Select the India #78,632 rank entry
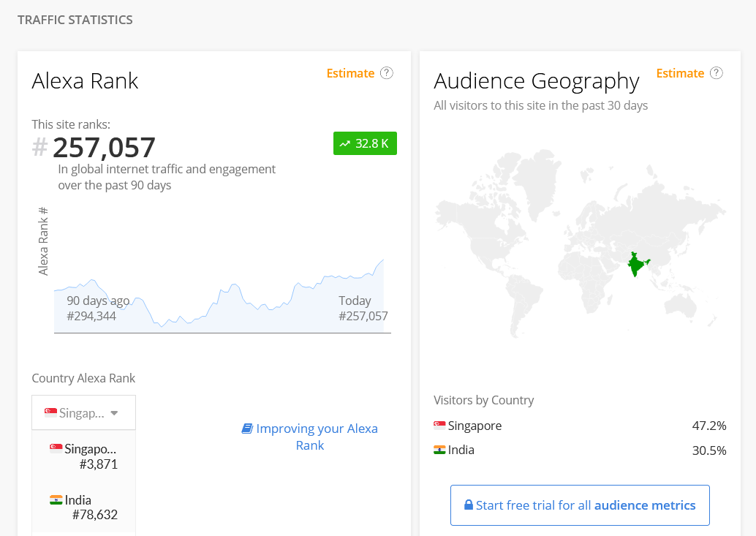Viewport: 756px width, 536px height. (x=83, y=507)
